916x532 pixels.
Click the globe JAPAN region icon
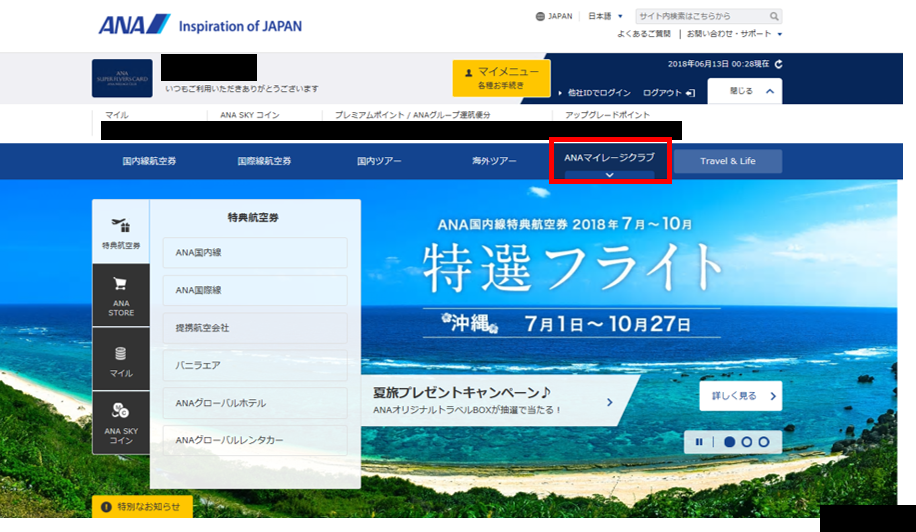click(540, 16)
